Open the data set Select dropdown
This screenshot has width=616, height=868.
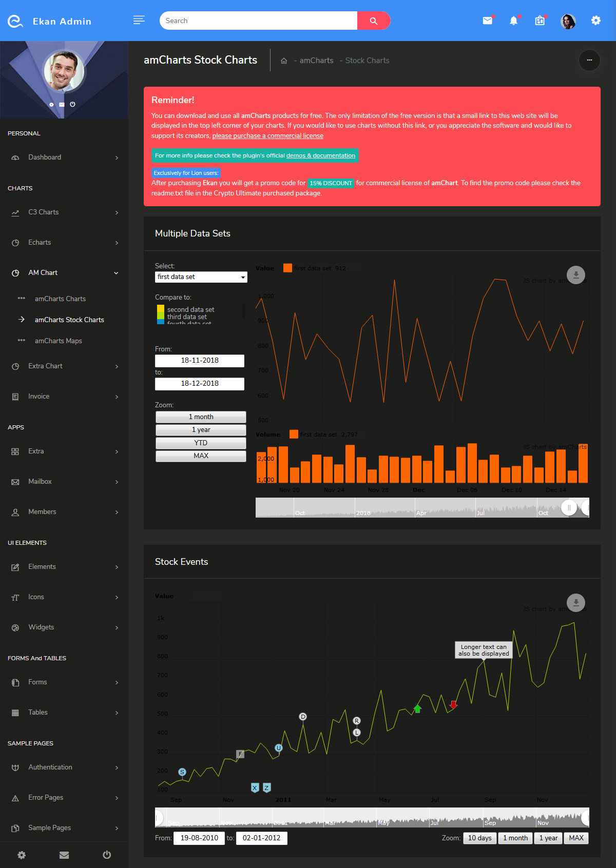click(201, 277)
